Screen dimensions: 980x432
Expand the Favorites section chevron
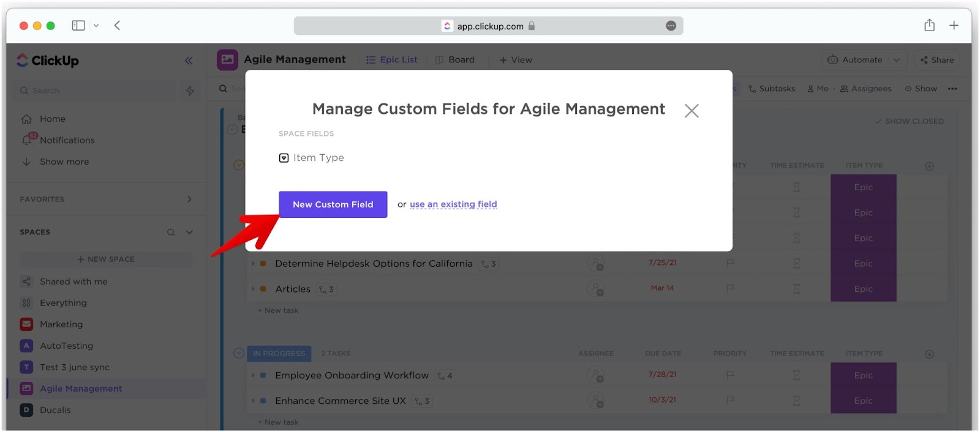coord(189,199)
